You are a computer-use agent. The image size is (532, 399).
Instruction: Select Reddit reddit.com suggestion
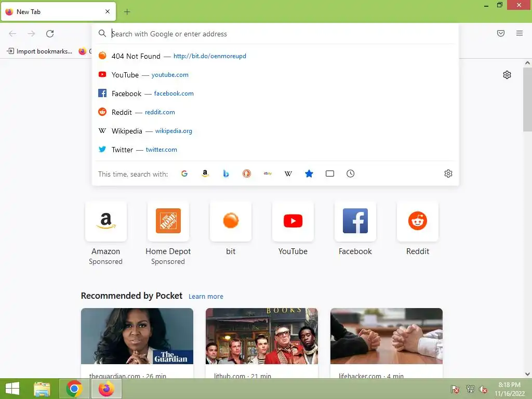coord(275,112)
